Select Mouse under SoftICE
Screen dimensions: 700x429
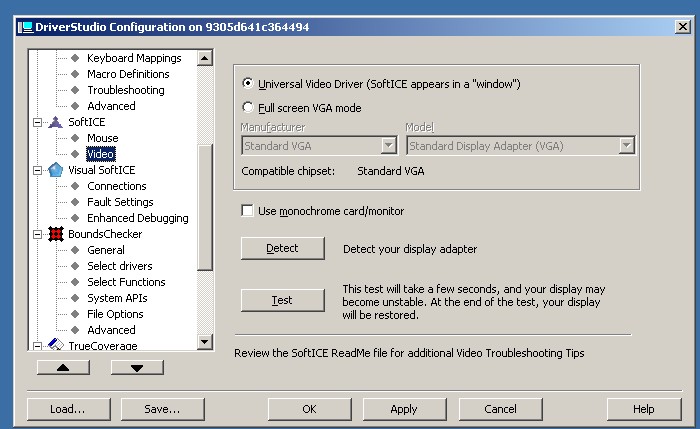tap(103, 138)
